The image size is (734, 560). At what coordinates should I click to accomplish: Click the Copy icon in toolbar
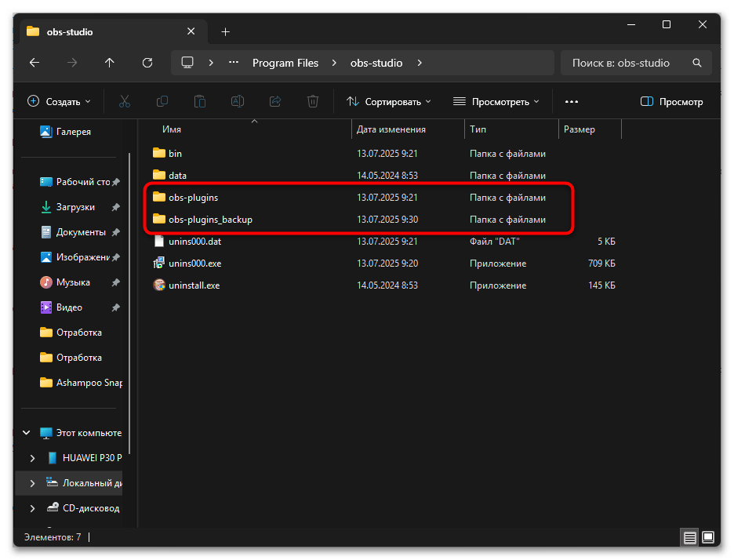(162, 101)
